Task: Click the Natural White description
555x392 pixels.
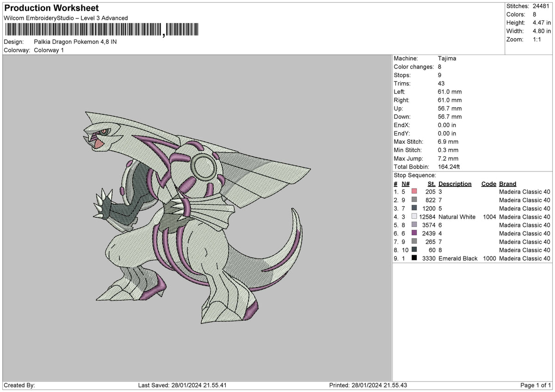Action: 457,217
